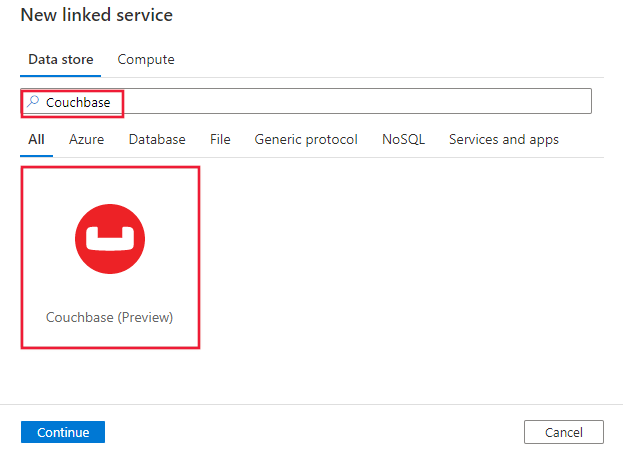Viewport: 623px width, 455px height.
Task: Click the New linked service heading
Action: tap(97, 16)
